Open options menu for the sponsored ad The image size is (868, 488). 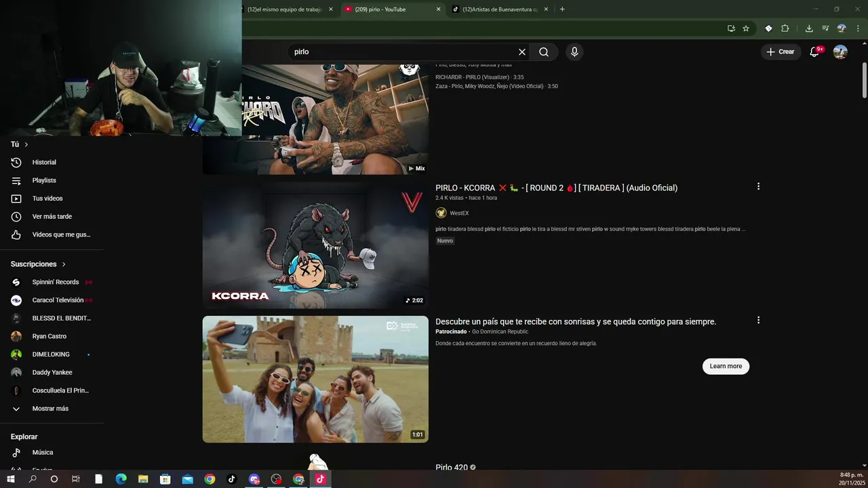point(758,320)
